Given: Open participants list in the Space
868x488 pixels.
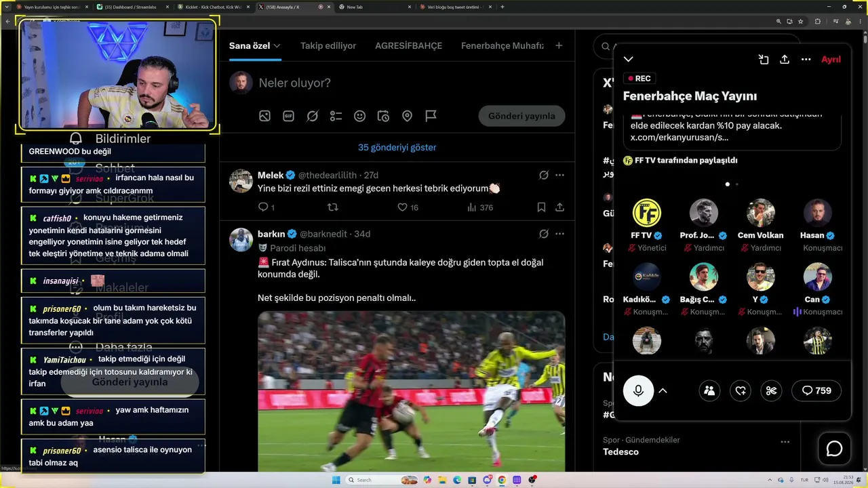Looking at the screenshot, I should [x=709, y=390].
